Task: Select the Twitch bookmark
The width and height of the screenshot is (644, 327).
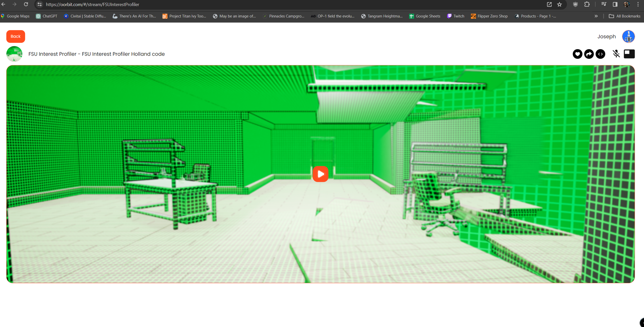Action: pos(456,16)
